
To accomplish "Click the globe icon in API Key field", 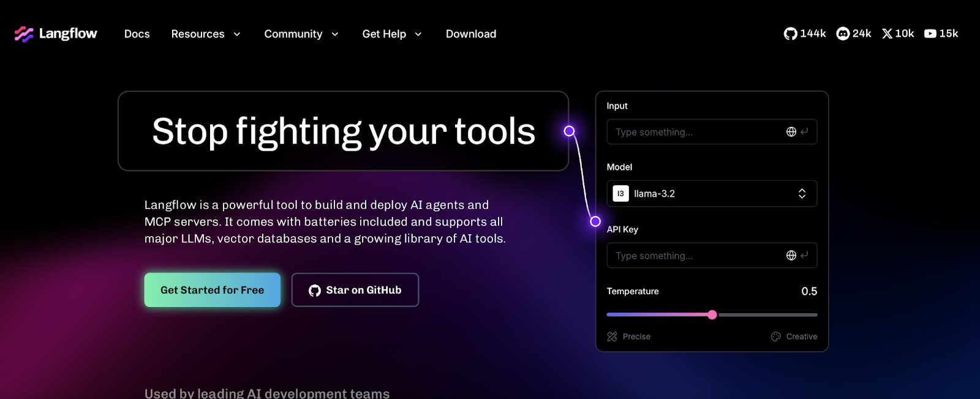I will click(x=791, y=256).
